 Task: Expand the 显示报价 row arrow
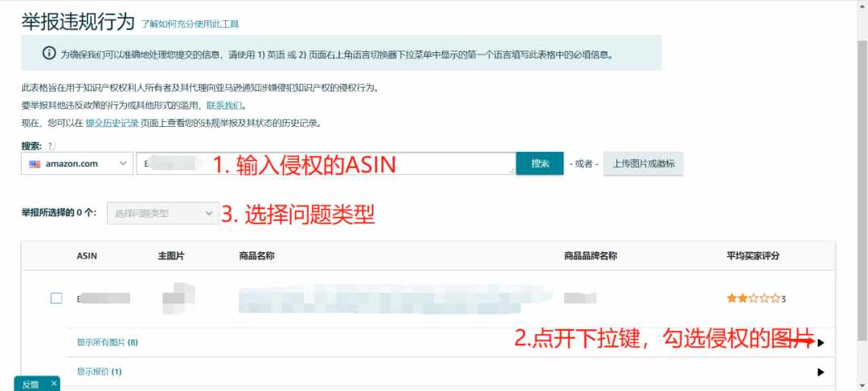821,373
